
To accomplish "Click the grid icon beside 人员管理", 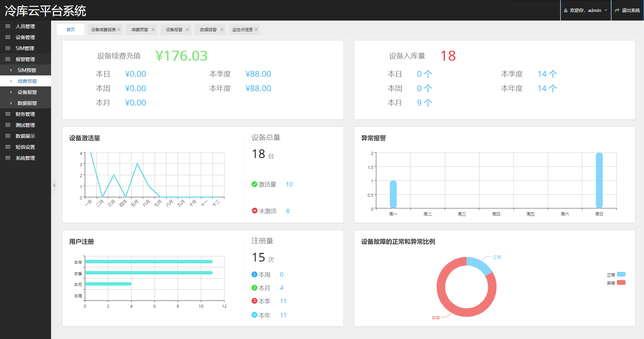I will (x=8, y=26).
